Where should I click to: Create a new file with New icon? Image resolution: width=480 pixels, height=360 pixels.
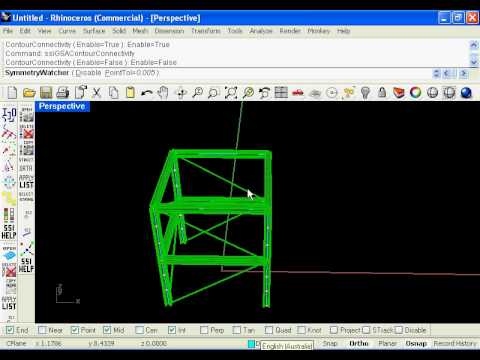tap(12, 92)
